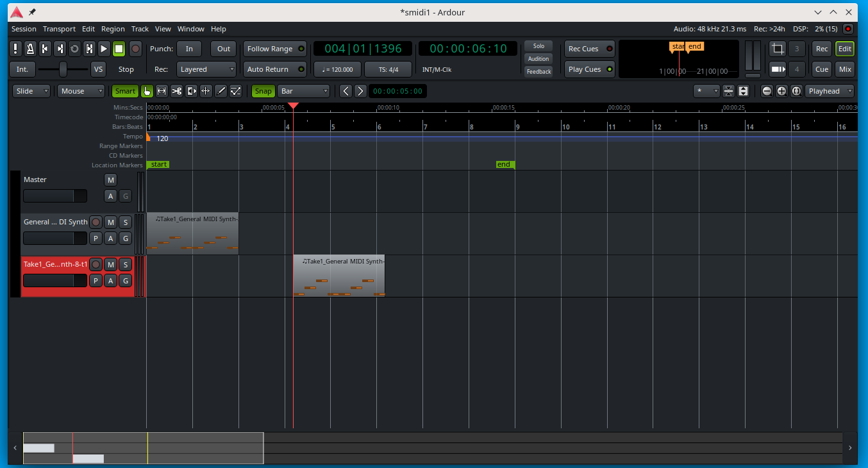Open the Transport menu

[59, 29]
